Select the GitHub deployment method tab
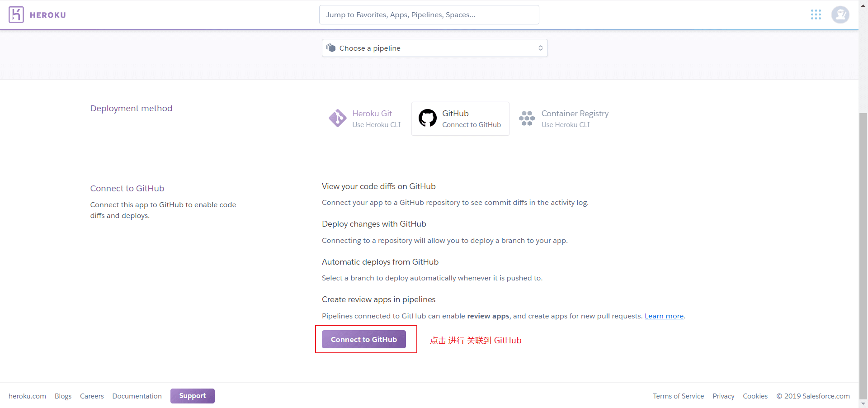The width and height of the screenshot is (868, 408). click(471, 119)
